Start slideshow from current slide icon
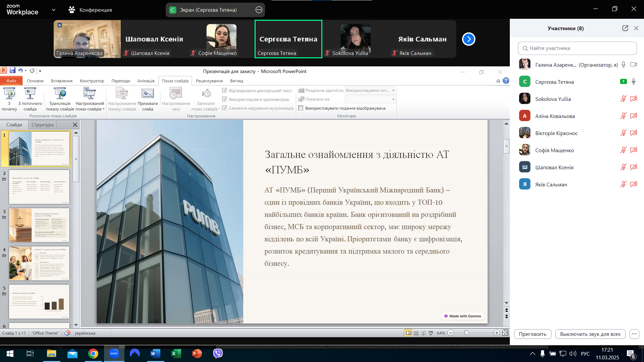 [30, 94]
